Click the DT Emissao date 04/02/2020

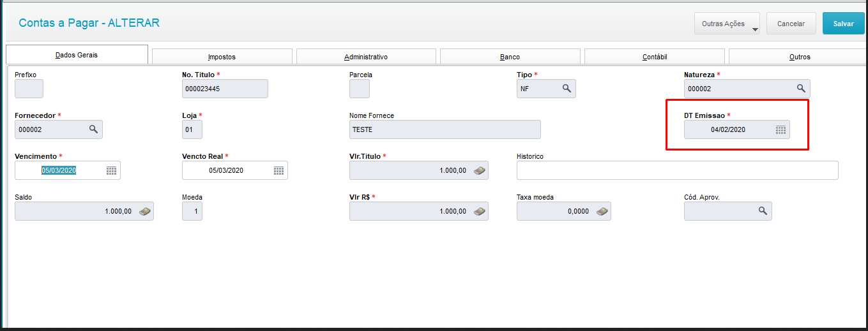pyautogui.click(x=736, y=129)
